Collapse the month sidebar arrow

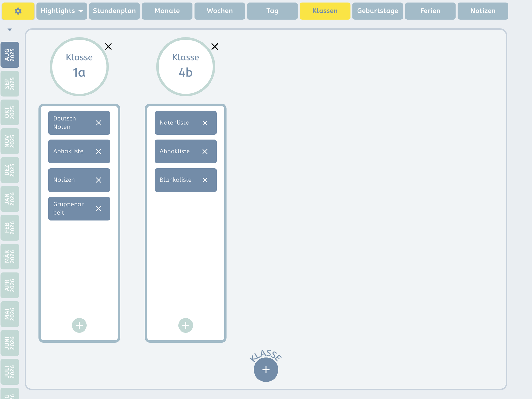pos(10,30)
